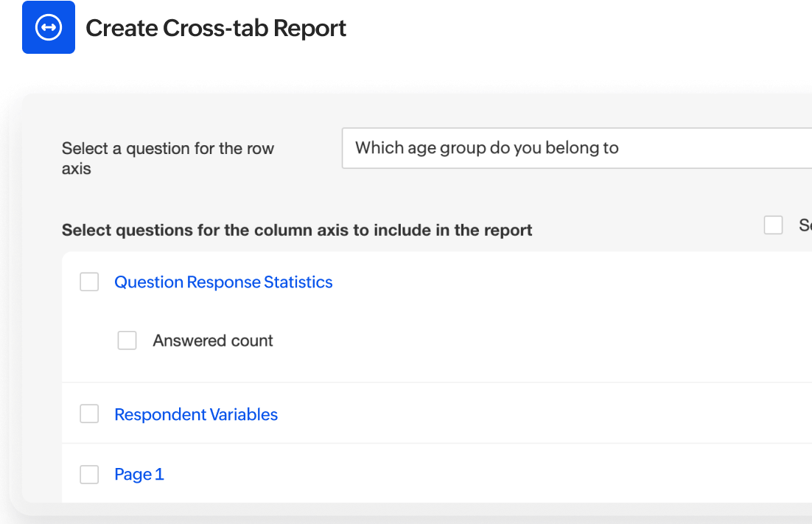Enable the Answered count checkbox
The height and width of the screenshot is (524, 812).
127,340
